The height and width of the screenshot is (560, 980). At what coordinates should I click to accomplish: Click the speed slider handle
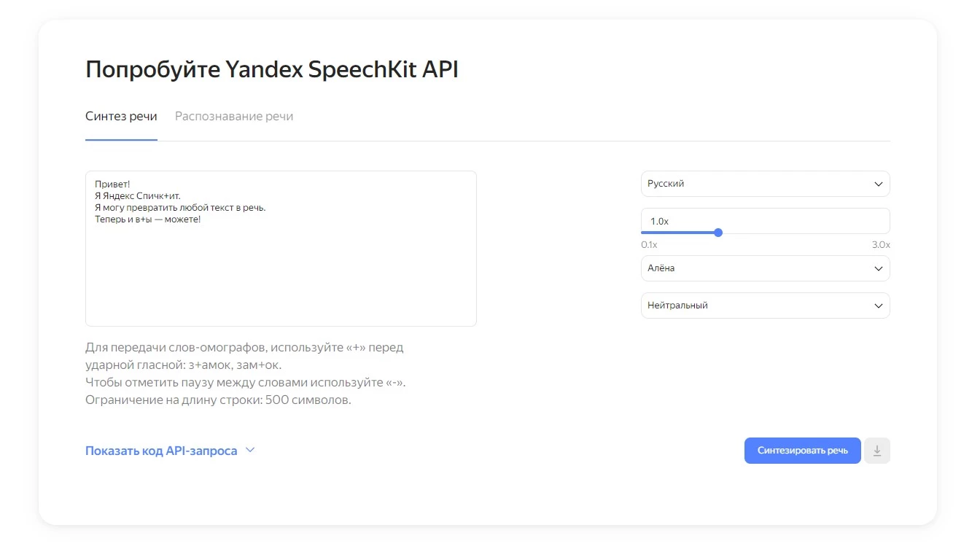(718, 233)
